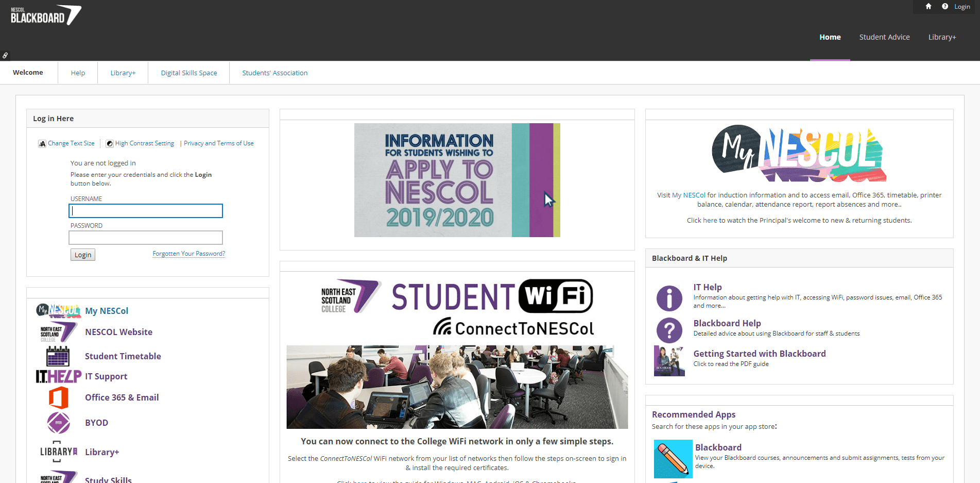This screenshot has width=980, height=483.
Task: Focus the USERNAME input field
Action: [146, 211]
